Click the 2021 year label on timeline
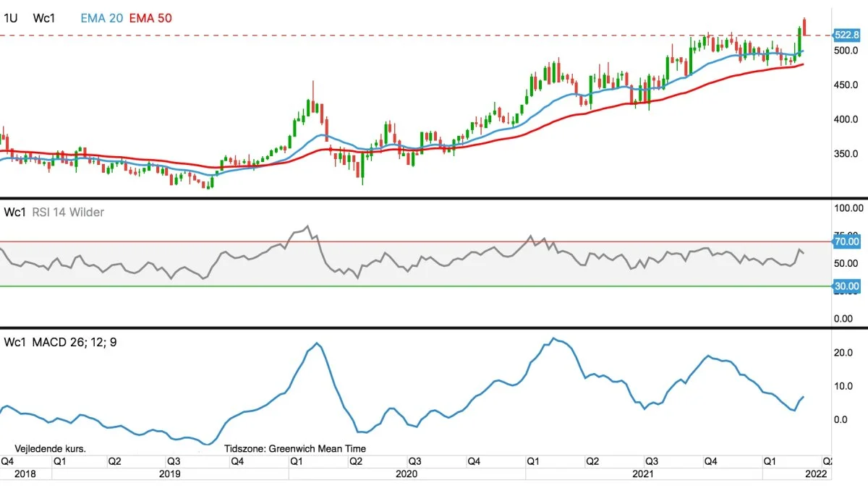868x488 pixels. [x=643, y=474]
